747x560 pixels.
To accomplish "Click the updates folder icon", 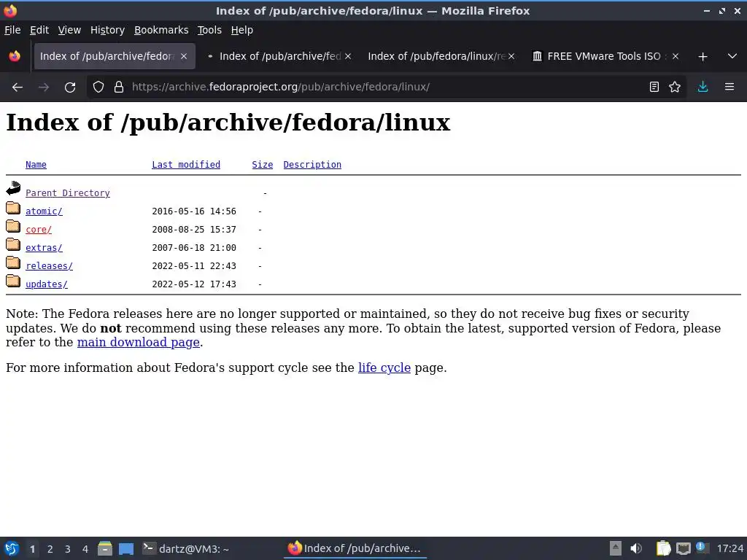I will pyautogui.click(x=13, y=281).
